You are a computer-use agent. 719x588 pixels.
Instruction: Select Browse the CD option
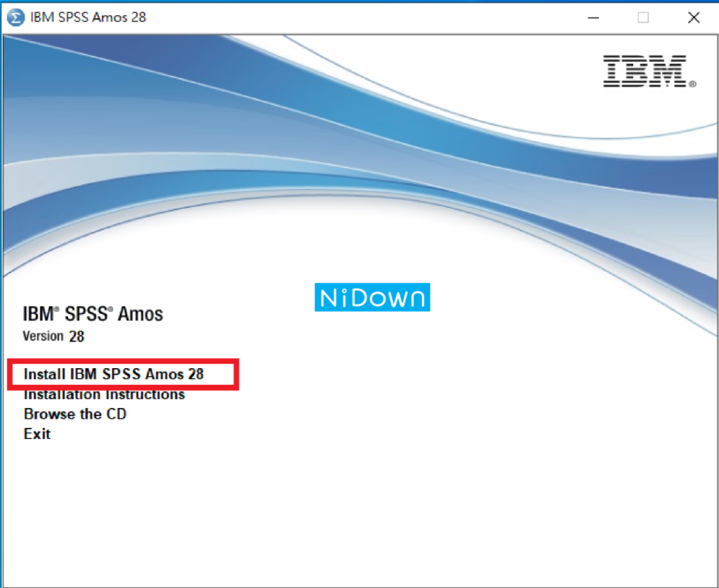coord(74,414)
